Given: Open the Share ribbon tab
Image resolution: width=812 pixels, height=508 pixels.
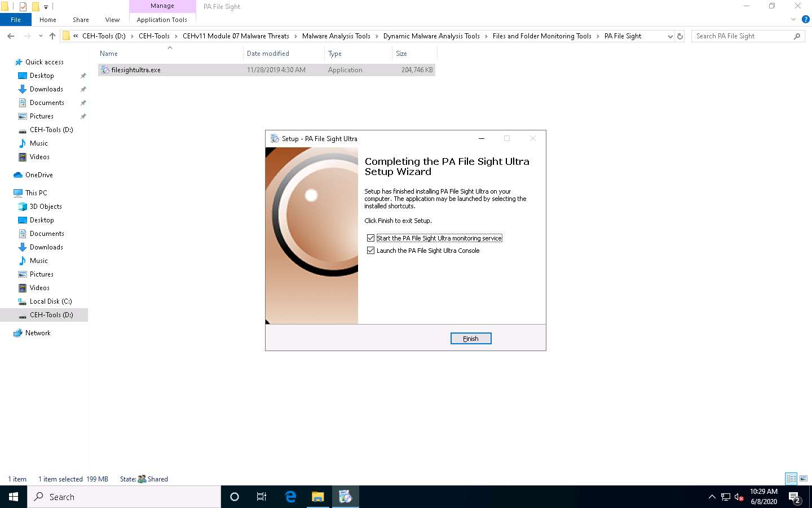Looking at the screenshot, I should click(81, 20).
